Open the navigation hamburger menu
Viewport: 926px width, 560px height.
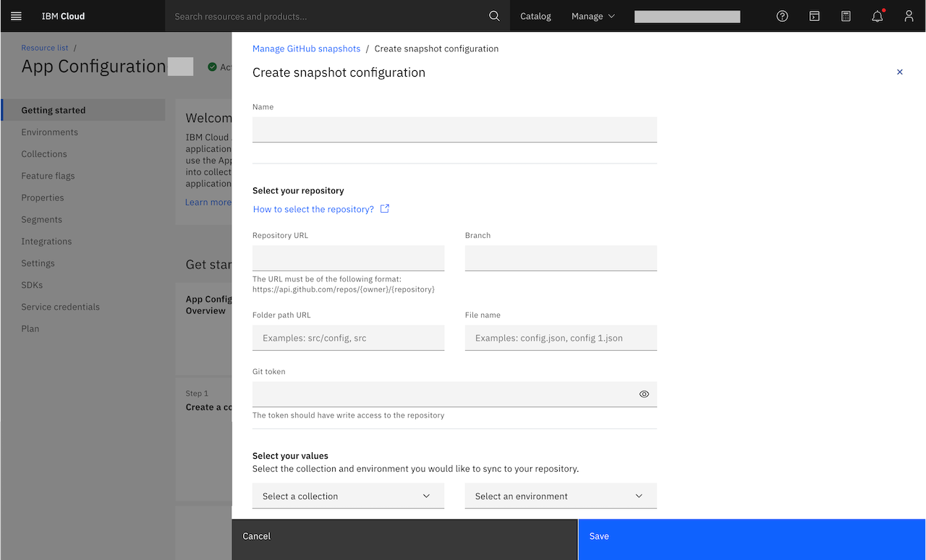[16, 15]
